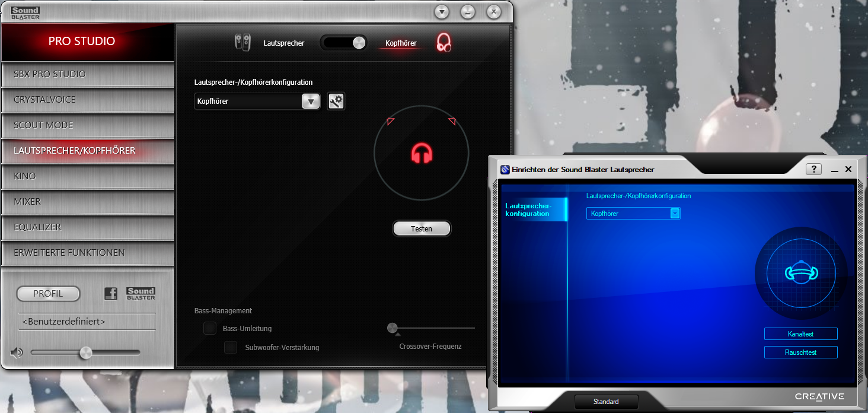Start the Kanaltest in setup window
This screenshot has height=413, width=868.
800,334
